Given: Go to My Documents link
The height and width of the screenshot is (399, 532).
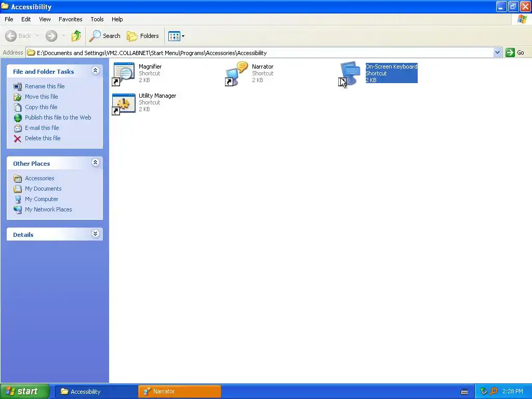Looking at the screenshot, I should [x=43, y=189].
